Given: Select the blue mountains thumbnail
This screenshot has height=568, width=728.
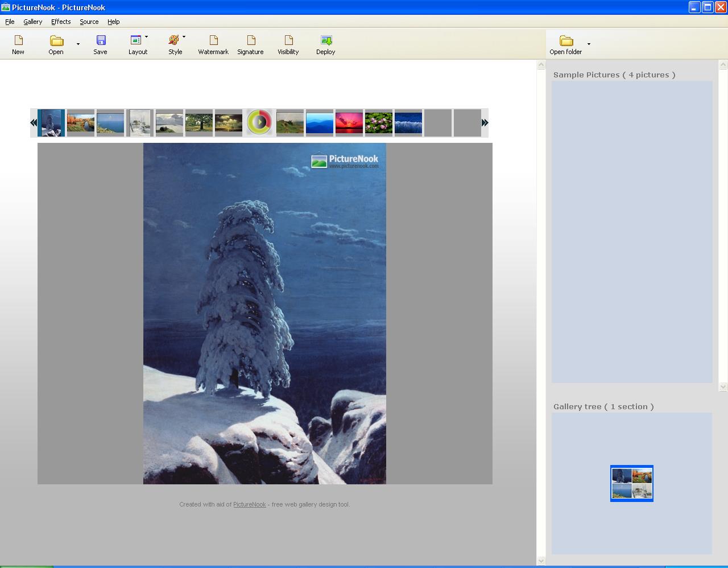Looking at the screenshot, I should coord(320,123).
